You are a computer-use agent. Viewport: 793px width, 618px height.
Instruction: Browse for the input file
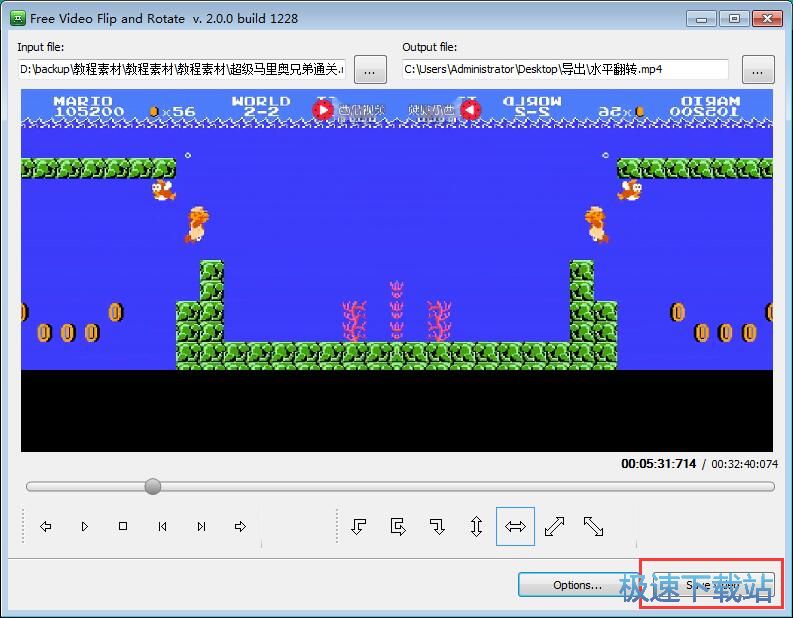pos(370,69)
